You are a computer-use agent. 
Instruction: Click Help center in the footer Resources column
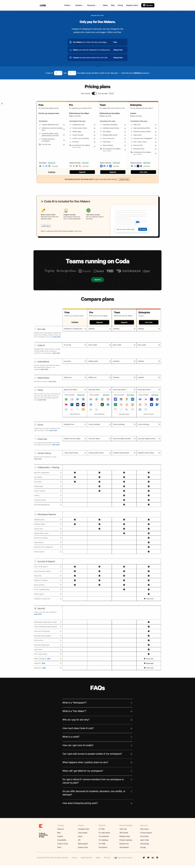pos(144,829)
